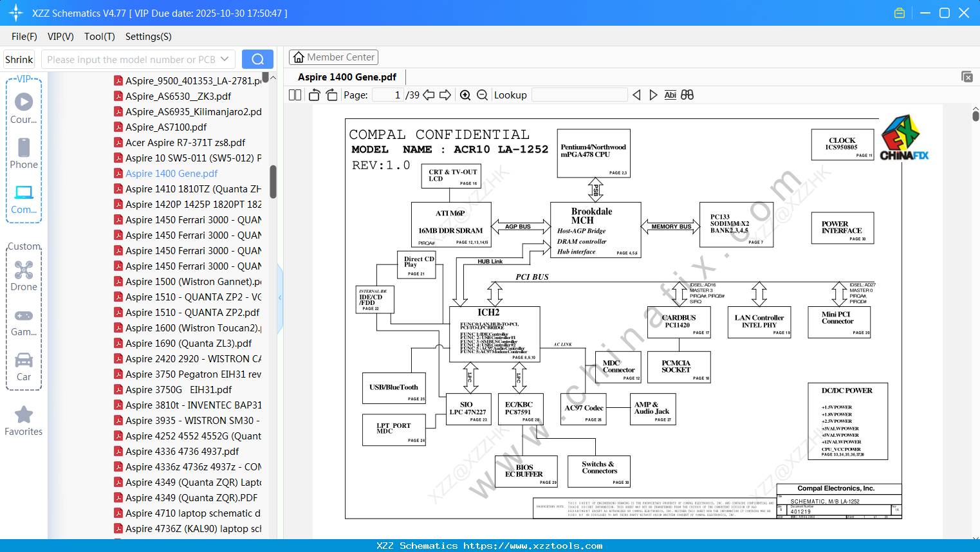Open Aspire 4710 laptop schematic file
Viewport: 980px width, 552px height.
point(188,513)
